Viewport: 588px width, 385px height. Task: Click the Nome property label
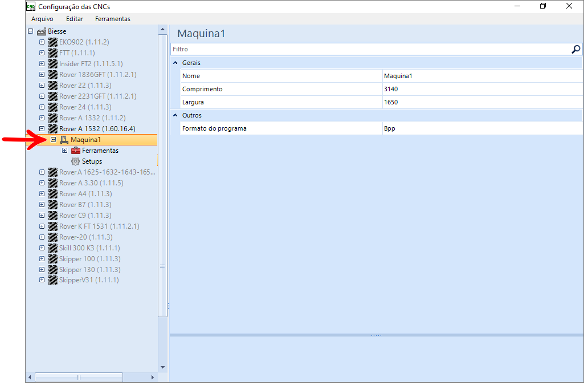pyautogui.click(x=191, y=76)
